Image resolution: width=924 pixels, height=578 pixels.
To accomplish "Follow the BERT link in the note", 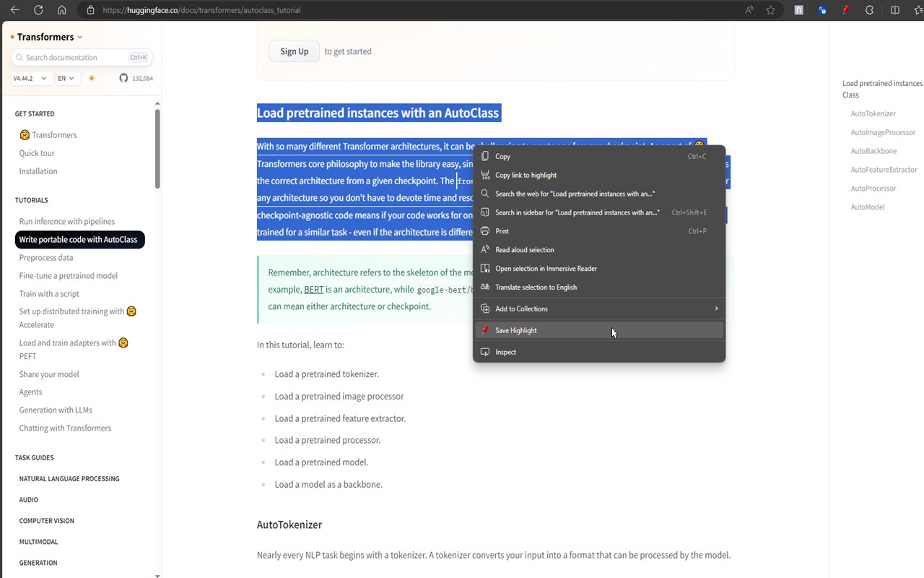I will pyautogui.click(x=313, y=289).
